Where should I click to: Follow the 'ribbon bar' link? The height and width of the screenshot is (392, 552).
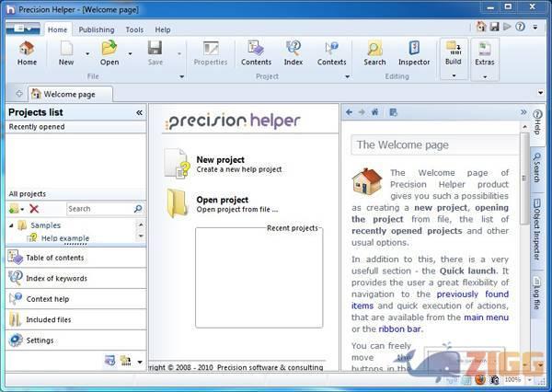coord(399,329)
